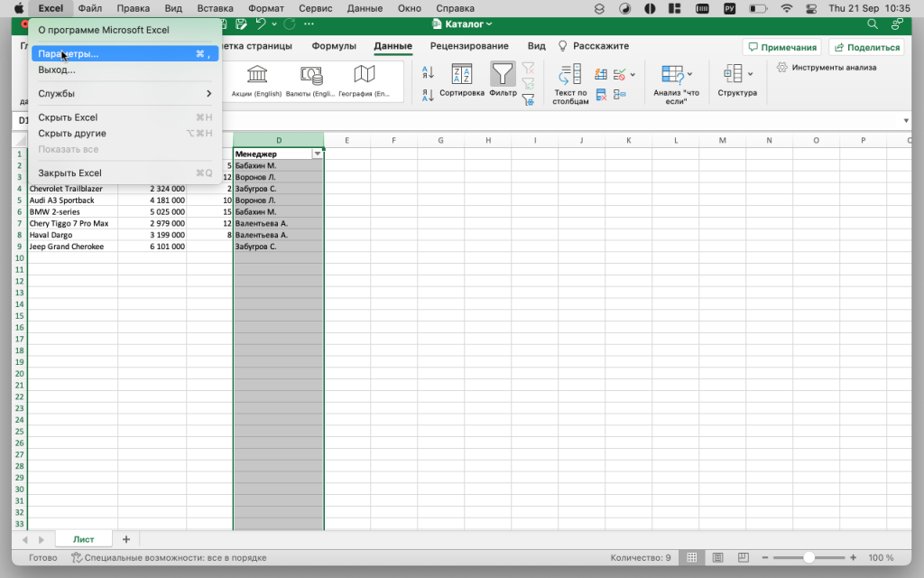Open the 100 % zoom level setting
The image size is (924, 578).
tap(881, 557)
